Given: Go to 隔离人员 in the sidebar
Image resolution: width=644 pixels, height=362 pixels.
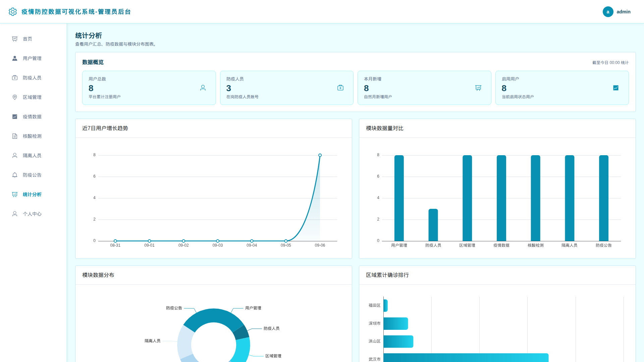Looking at the screenshot, I should tap(34, 156).
